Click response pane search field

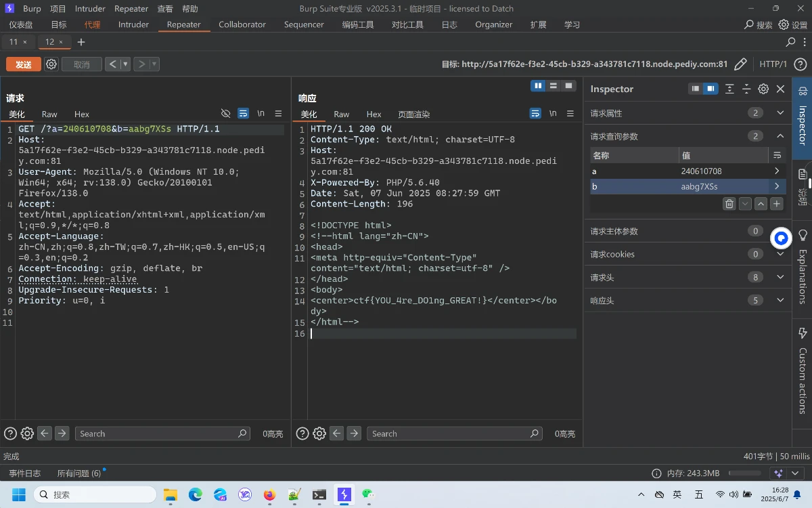[x=454, y=433]
